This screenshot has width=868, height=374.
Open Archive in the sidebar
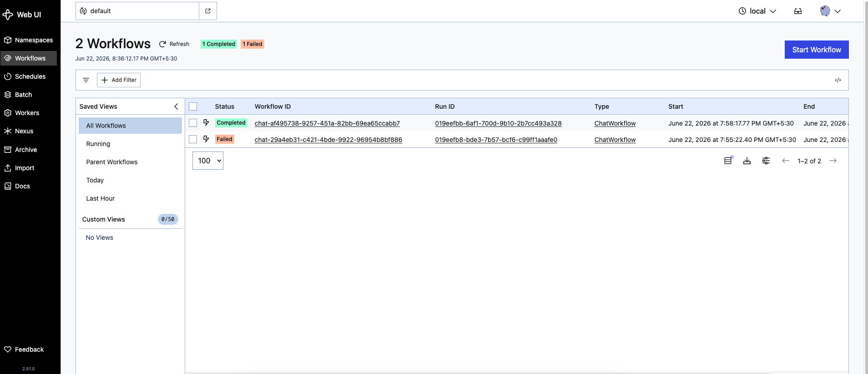[29, 150]
